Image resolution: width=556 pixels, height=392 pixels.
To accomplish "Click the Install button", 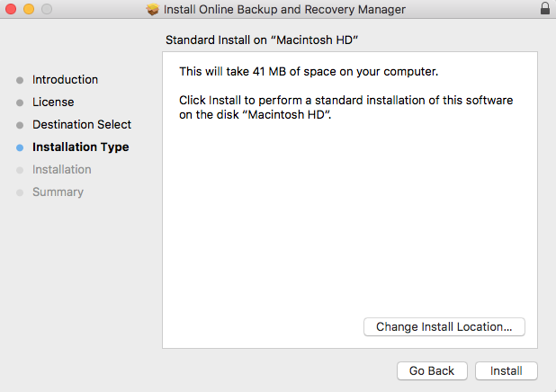I will (x=506, y=370).
